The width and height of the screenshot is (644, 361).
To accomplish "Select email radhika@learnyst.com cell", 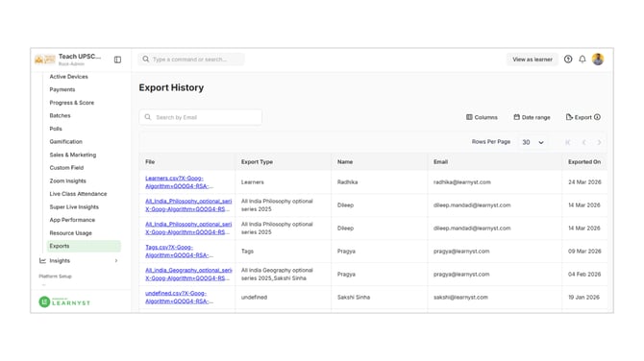I will pos(462,182).
